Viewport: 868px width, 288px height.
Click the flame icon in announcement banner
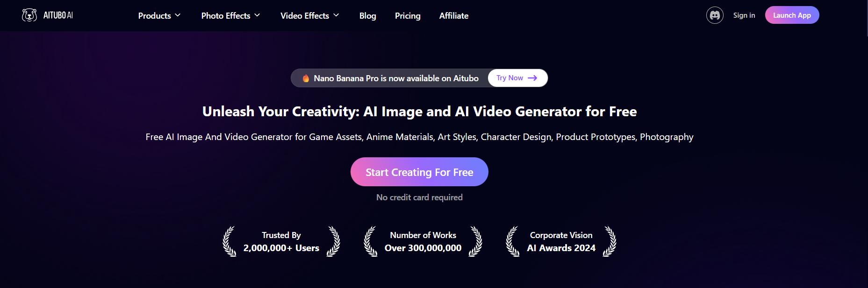click(x=306, y=78)
